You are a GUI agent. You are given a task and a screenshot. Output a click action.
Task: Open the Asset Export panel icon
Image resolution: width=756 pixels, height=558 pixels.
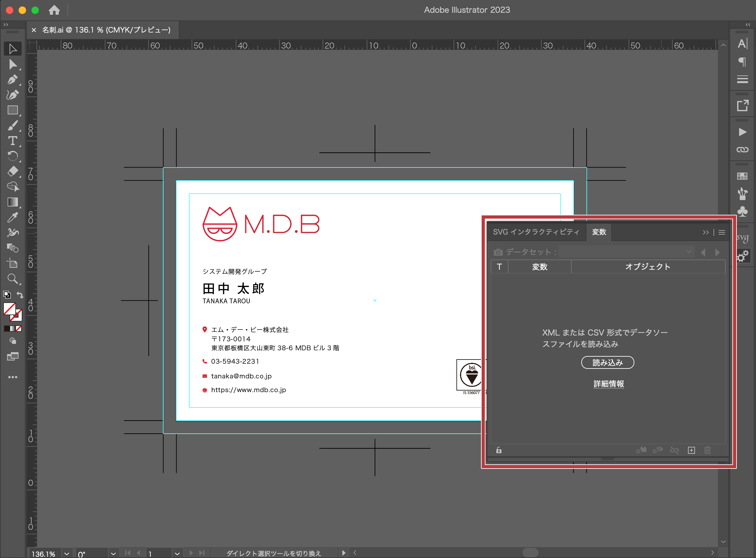(743, 106)
